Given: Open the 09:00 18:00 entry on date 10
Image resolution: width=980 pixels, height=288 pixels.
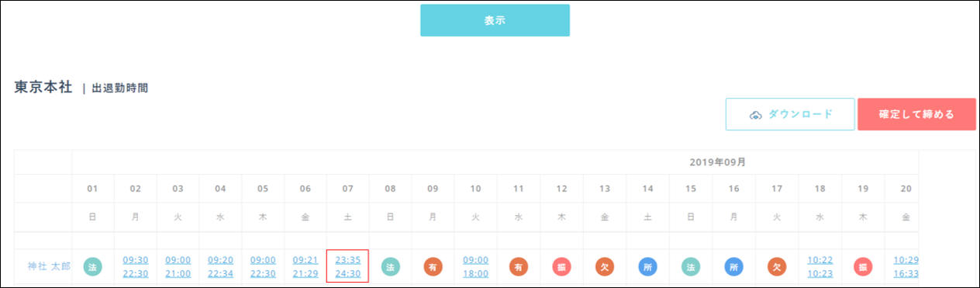Looking at the screenshot, I should coord(476,267).
